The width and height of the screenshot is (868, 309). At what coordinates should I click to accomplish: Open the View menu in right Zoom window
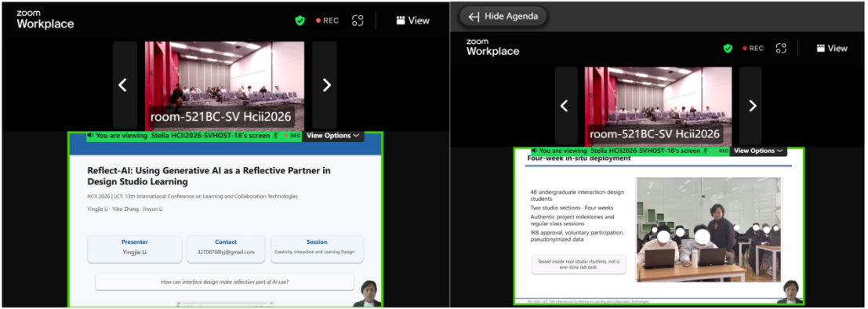832,48
